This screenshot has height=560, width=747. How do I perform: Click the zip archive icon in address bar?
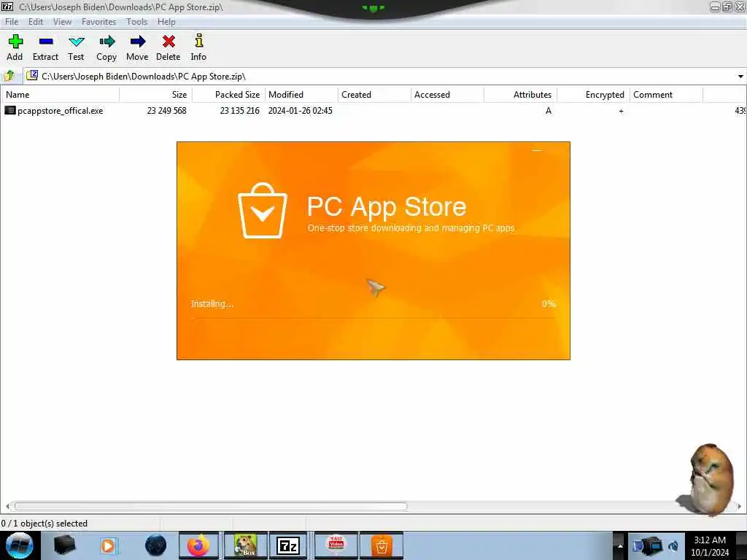[x=32, y=75]
